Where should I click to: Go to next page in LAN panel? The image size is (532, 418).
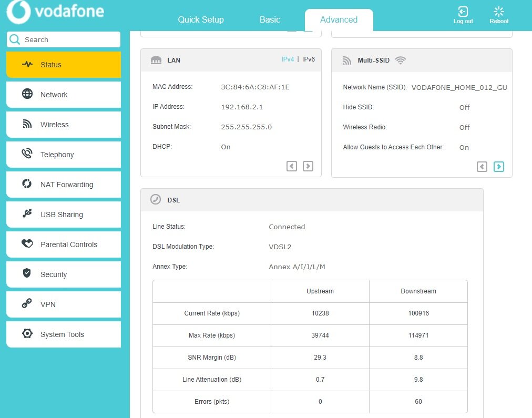[308, 166]
